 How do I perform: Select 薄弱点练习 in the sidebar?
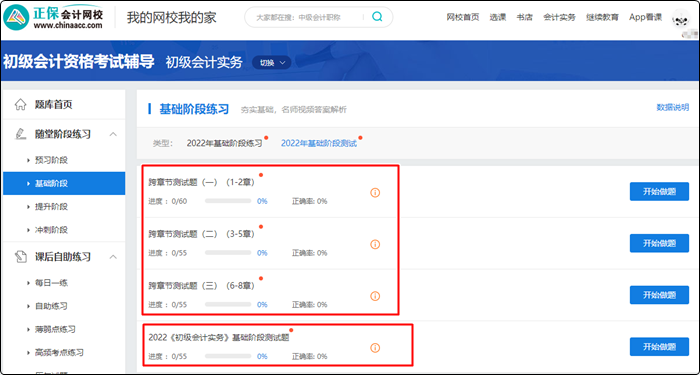pos(64,329)
